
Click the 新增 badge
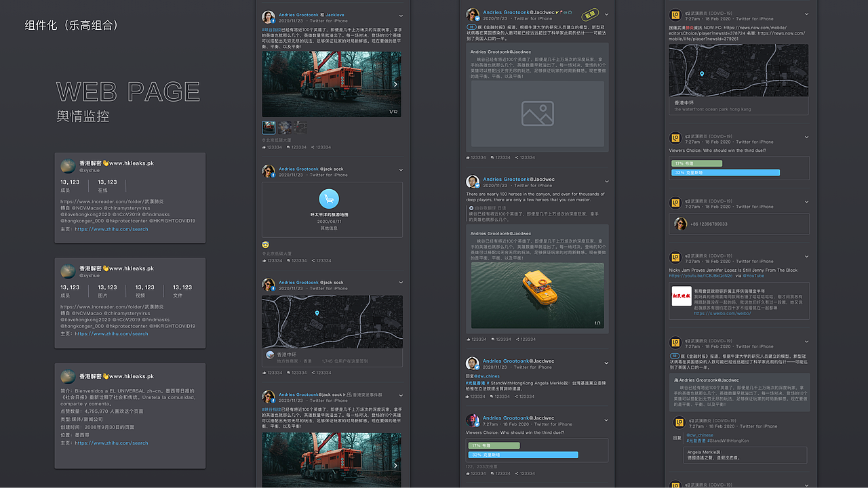[x=590, y=14]
